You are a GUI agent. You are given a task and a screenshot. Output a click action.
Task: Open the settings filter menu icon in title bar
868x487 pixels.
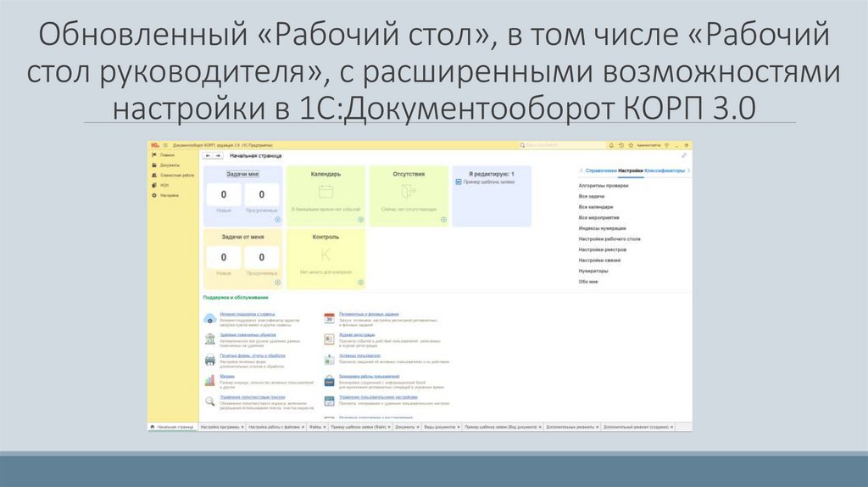coord(666,145)
